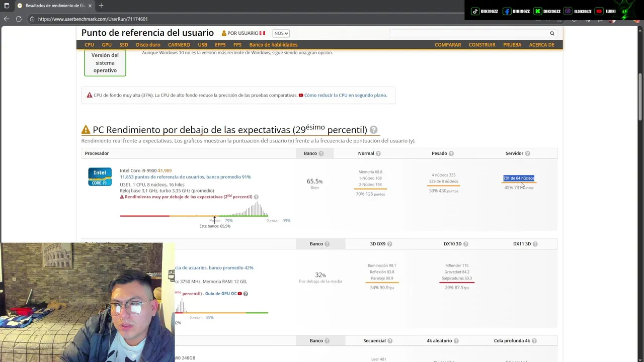This screenshot has height=362, width=644.
Task: Click COMPARAR in the navigation bar
Action: click(x=448, y=45)
